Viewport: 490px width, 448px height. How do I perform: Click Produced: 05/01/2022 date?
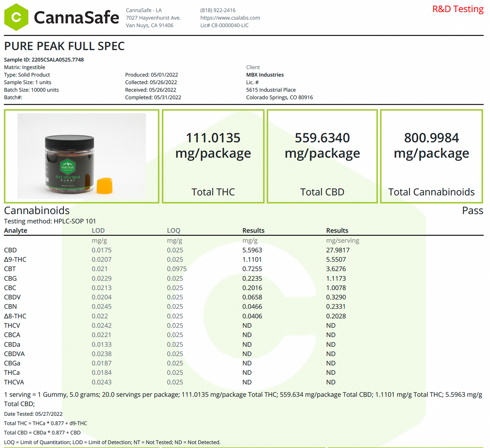[x=152, y=75]
